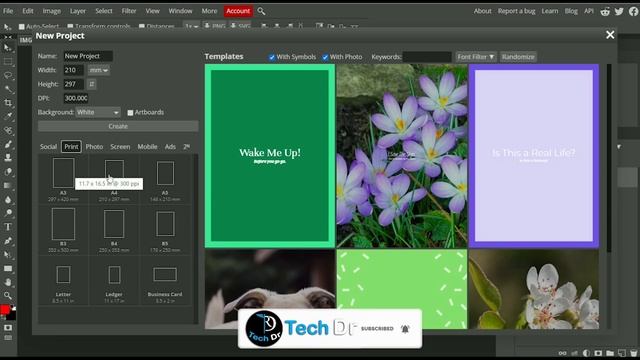
Task: Click the Randomize button
Action: point(518,57)
